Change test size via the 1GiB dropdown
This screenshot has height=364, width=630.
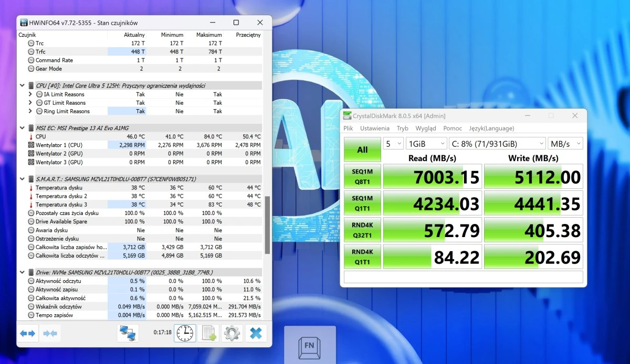point(426,143)
